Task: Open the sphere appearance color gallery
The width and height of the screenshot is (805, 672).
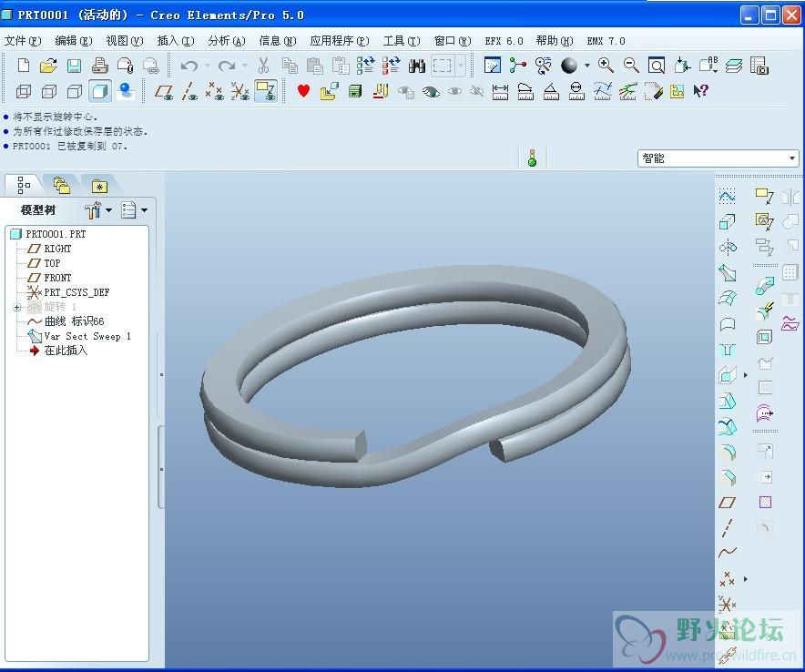Action: click(586, 66)
